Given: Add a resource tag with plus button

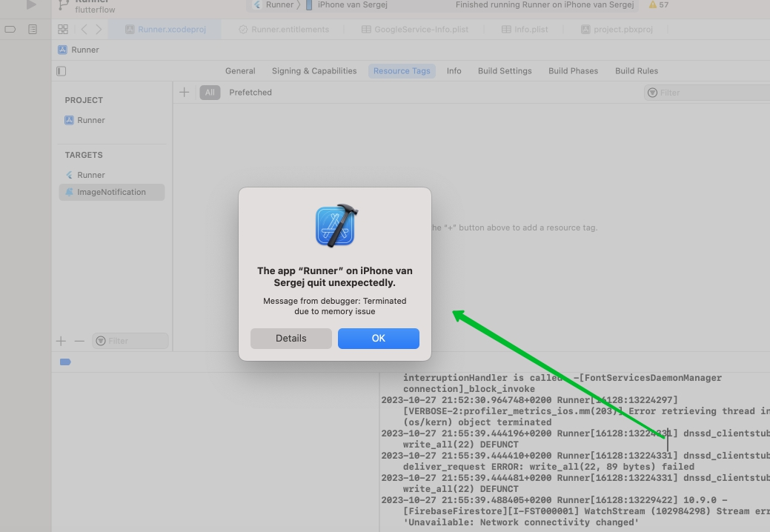Looking at the screenshot, I should 184,93.
